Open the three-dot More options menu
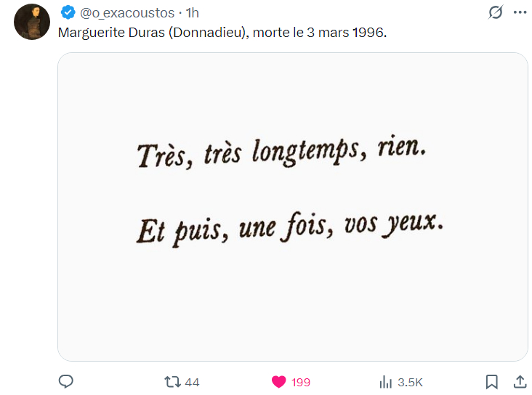532x395 pixels. pos(520,13)
